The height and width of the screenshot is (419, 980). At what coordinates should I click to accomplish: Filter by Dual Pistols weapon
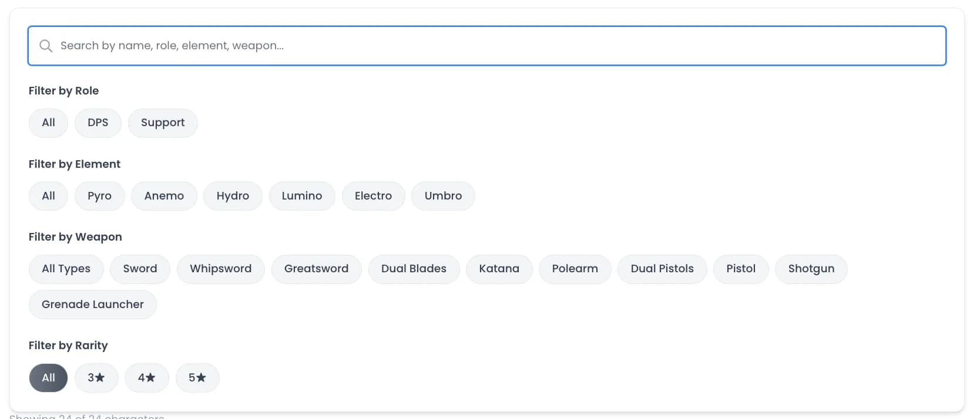(662, 269)
